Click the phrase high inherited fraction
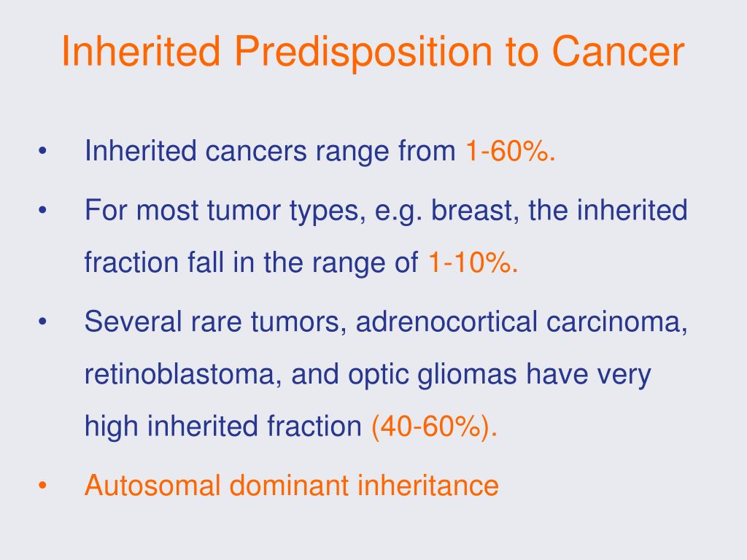 tap(223, 426)
